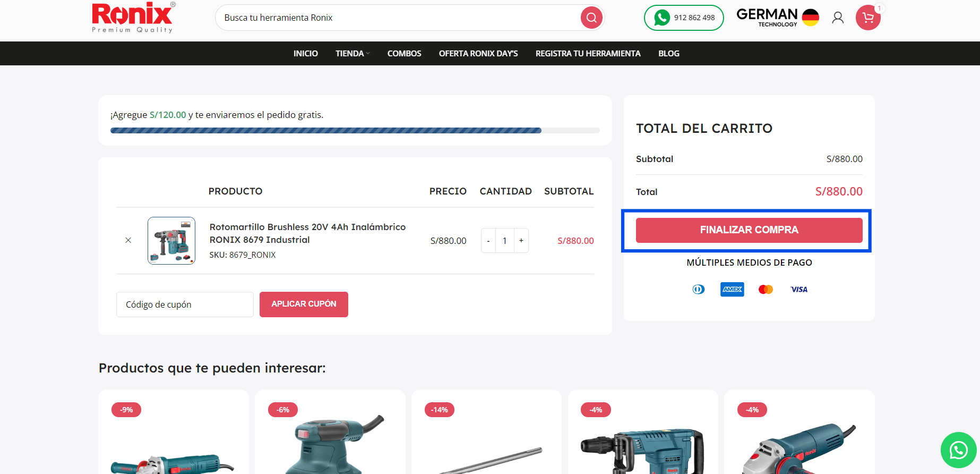Click the FINALIZAR COMPRA button
This screenshot has height=474, width=980.
pyautogui.click(x=749, y=230)
